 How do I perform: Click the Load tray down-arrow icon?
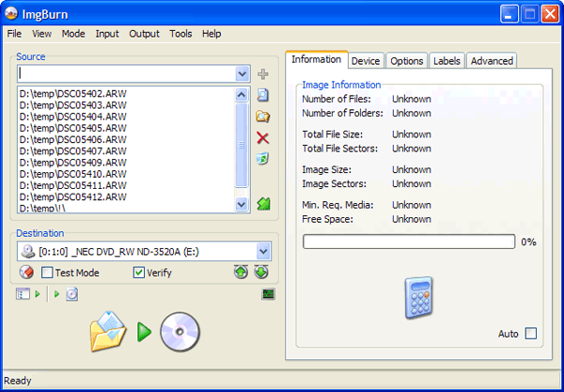[261, 272]
